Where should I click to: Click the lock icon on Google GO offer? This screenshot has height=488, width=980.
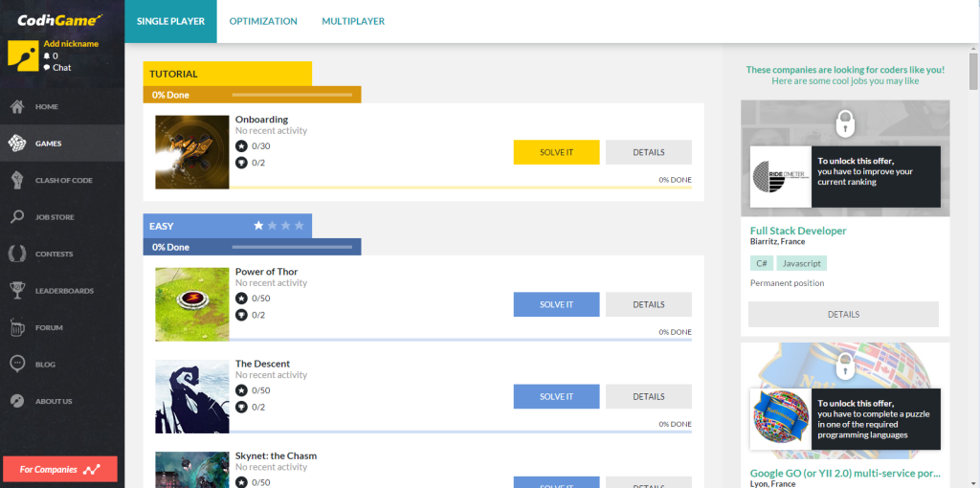coord(845,366)
